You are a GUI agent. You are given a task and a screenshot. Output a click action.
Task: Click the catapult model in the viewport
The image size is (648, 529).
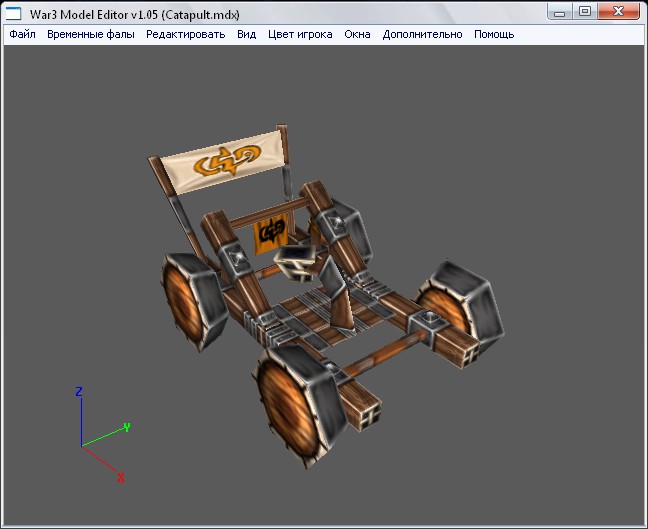coord(326,295)
